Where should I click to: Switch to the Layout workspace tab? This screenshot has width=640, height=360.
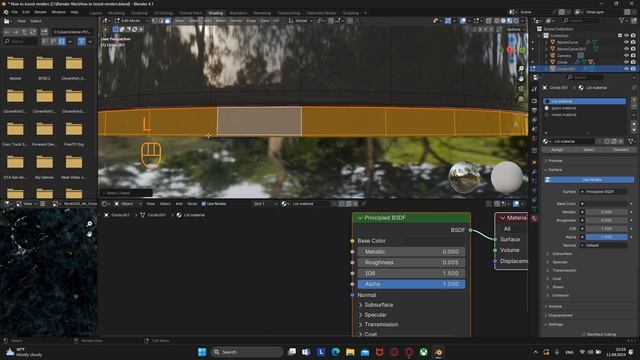tap(96, 13)
